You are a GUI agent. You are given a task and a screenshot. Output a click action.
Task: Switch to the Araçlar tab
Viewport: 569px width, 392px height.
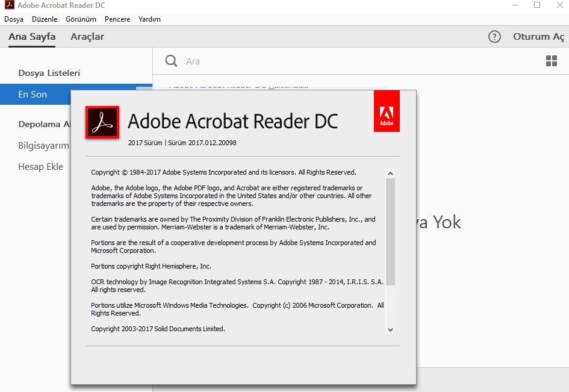click(x=87, y=37)
